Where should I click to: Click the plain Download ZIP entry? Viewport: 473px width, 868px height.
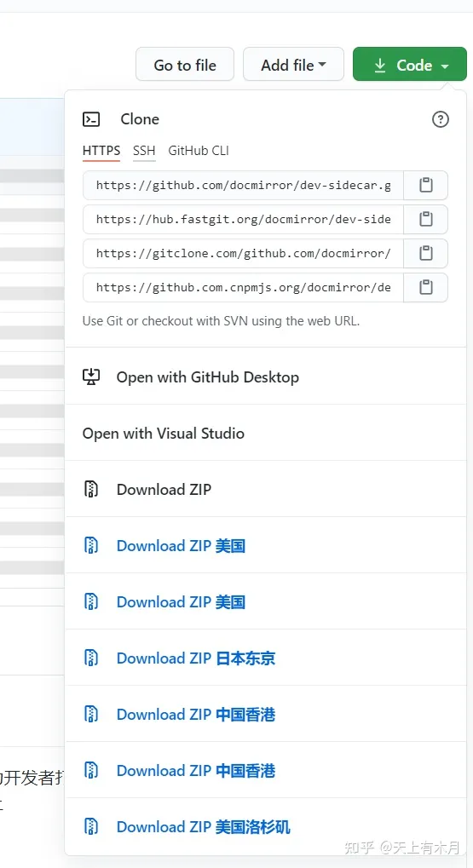tap(266, 489)
